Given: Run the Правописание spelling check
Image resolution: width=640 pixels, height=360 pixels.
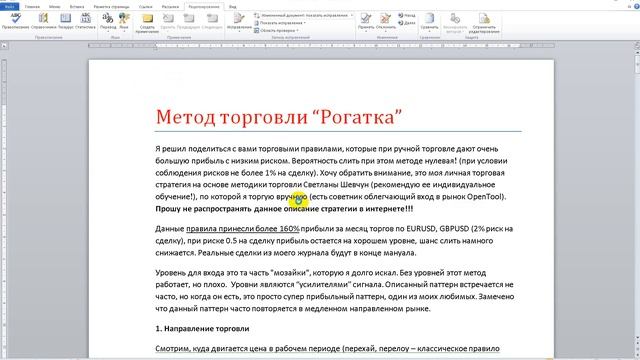Looking at the screenshot, I should (x=16, y=21).
